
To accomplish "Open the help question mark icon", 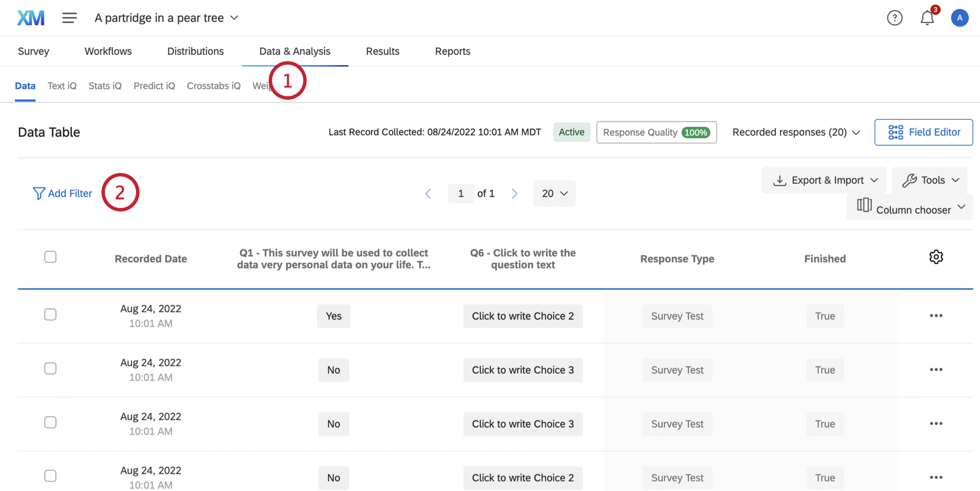I will [x=894, y=18].
